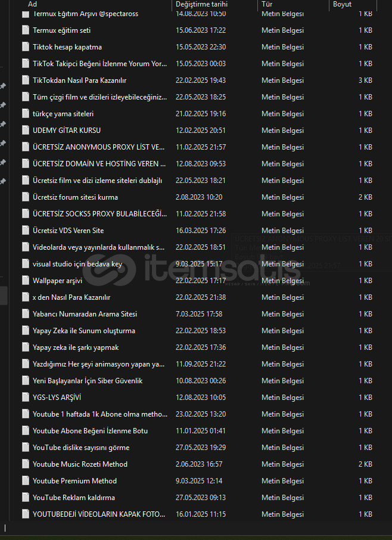392x540 pixels.
Task: Click the ÜCRETSİZ ANONYMOUS PROXY LİST file icon
Action: [26, 147]
